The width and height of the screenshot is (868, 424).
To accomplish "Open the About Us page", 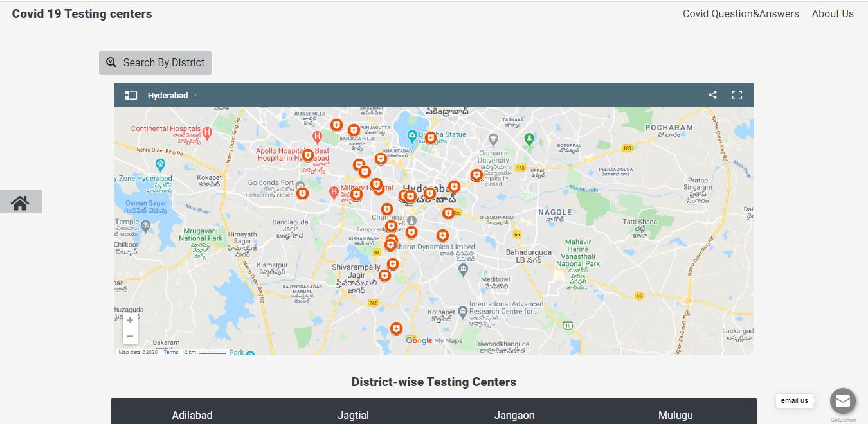I will tap(832, 13).
